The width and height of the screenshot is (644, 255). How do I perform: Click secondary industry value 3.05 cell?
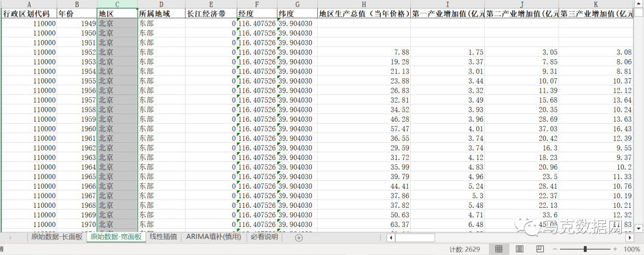[522, 52]
